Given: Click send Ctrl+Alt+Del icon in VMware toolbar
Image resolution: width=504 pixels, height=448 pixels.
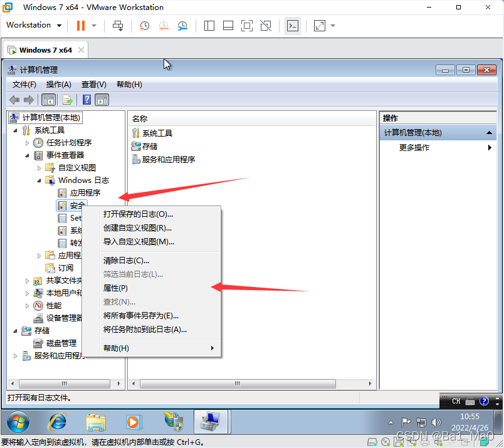Looking at the screenshot, I should [118, 26].
